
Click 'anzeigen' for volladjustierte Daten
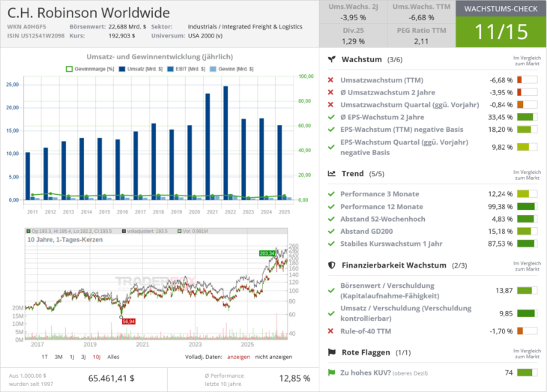(x=238, y=357)
